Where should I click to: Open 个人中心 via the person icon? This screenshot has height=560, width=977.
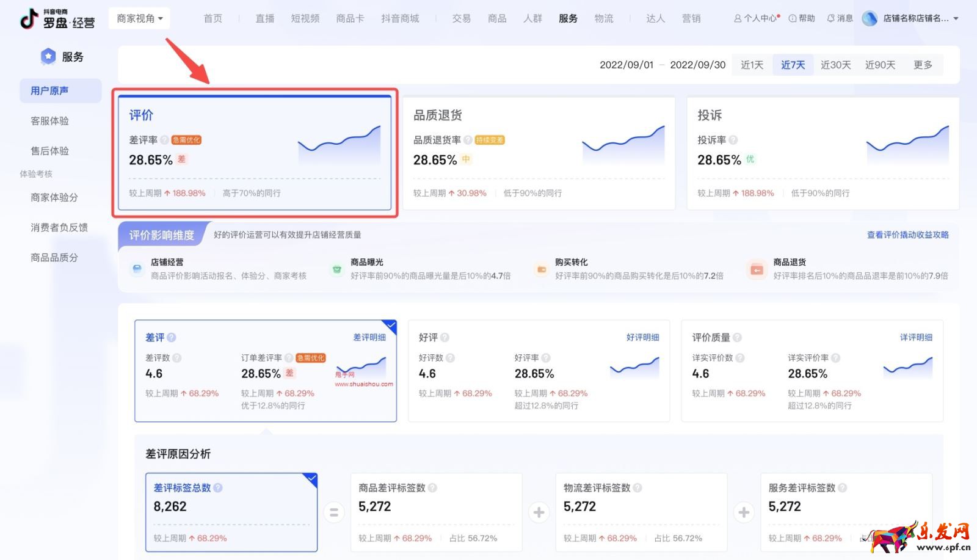[737, 18]
